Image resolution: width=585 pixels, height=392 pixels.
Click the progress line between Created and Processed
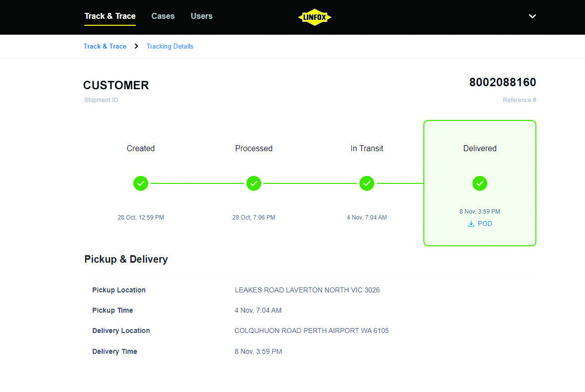click(x=197, y=183)
